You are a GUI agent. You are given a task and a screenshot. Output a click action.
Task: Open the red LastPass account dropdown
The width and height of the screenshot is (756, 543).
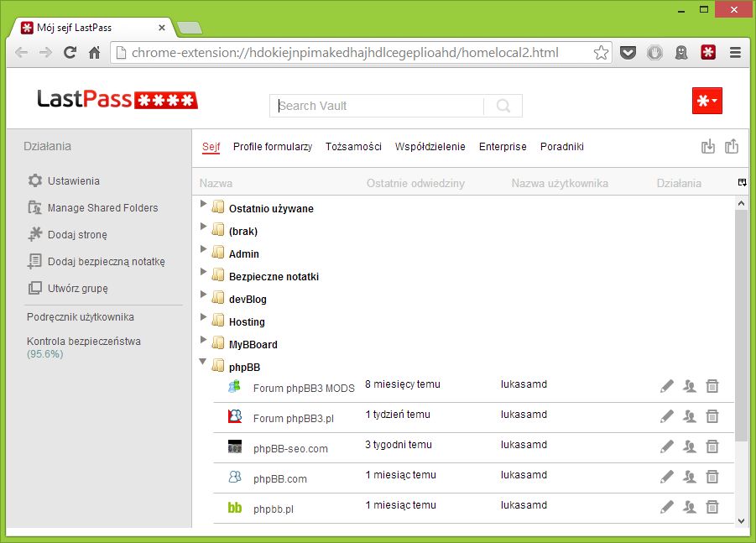(706, 101)
